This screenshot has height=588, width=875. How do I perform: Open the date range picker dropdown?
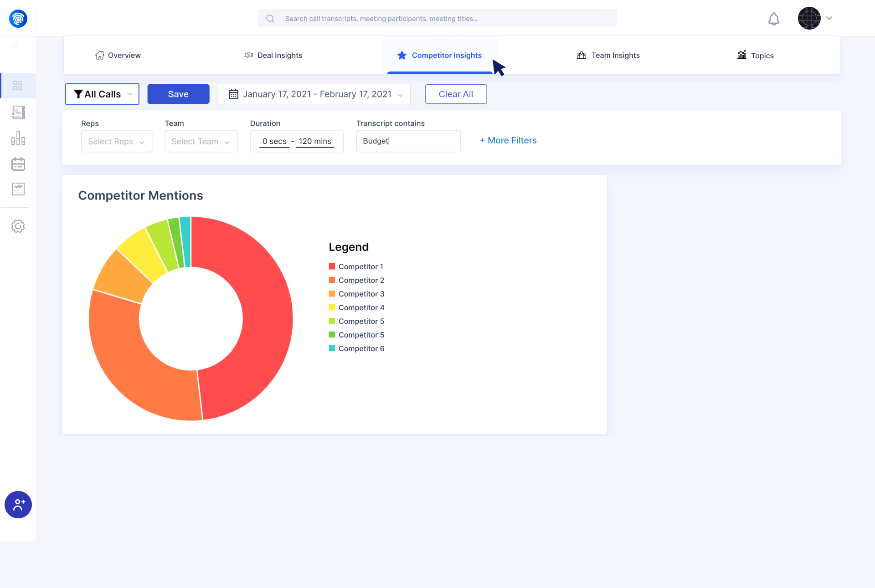pyautogui.click(x=314, y=94)
